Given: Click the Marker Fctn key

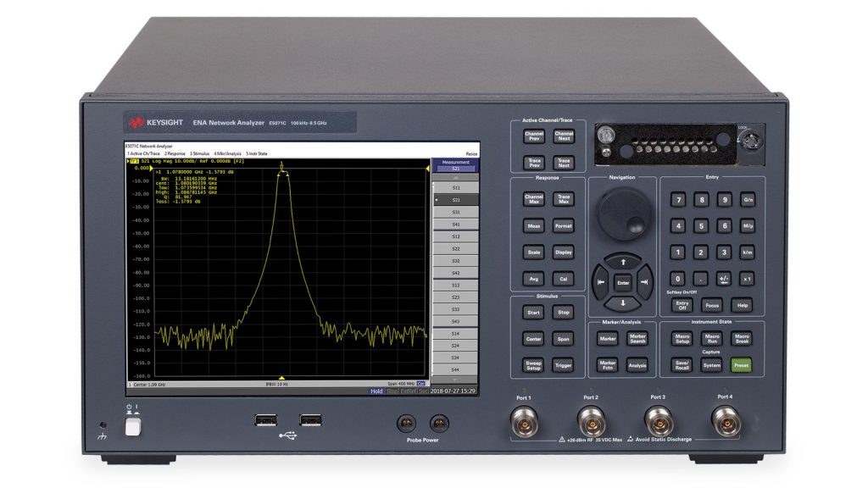Looking at the screenshot, I should tap(608, 366).
